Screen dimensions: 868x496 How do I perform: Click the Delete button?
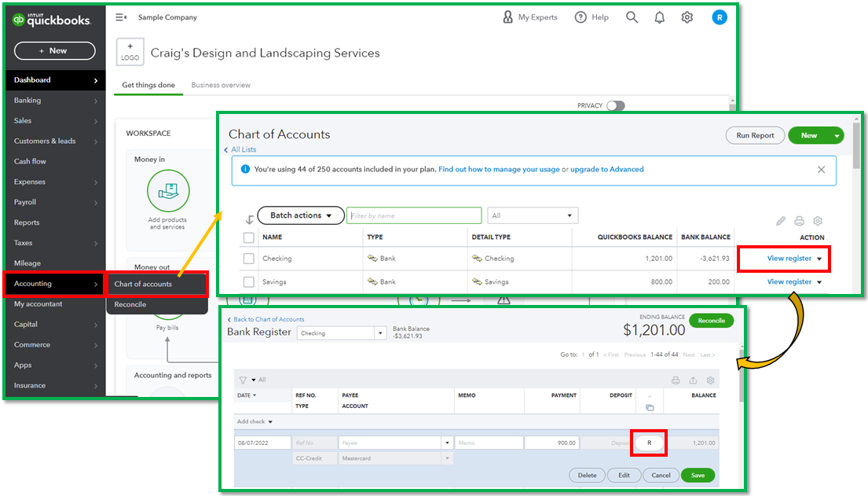pos(587,475)
